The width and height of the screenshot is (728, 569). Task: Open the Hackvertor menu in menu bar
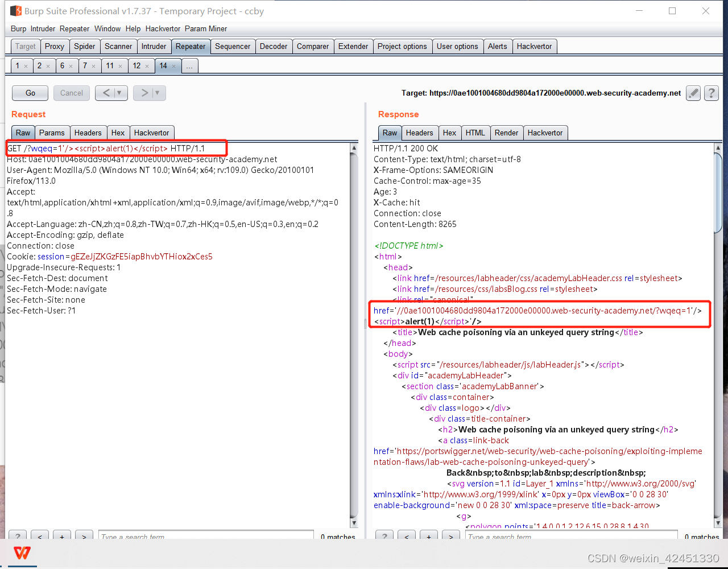point(163,28)
